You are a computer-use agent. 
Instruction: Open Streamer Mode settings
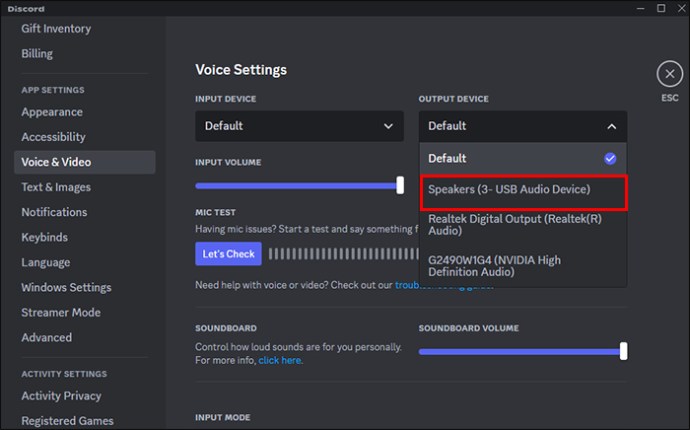coord(61,312)
